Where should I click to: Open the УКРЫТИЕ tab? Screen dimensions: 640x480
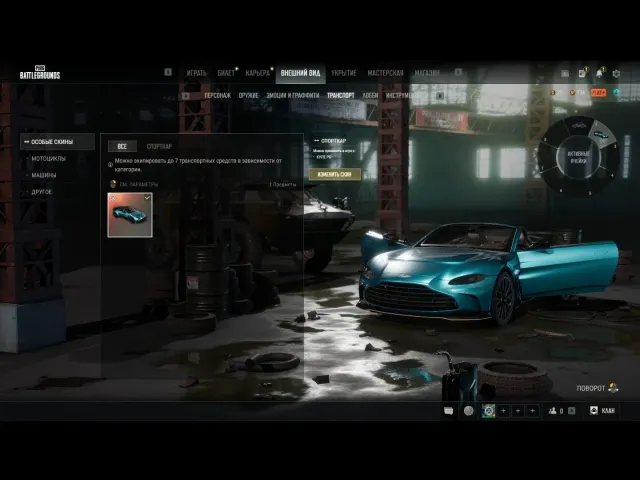point(344,73)
